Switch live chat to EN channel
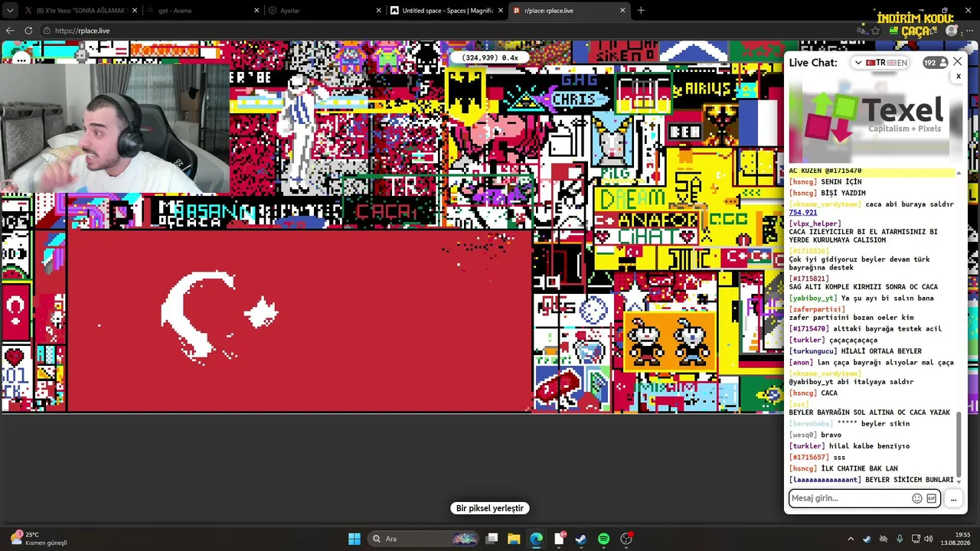Screen dimensions: 980x551 (x=897, y=63)
